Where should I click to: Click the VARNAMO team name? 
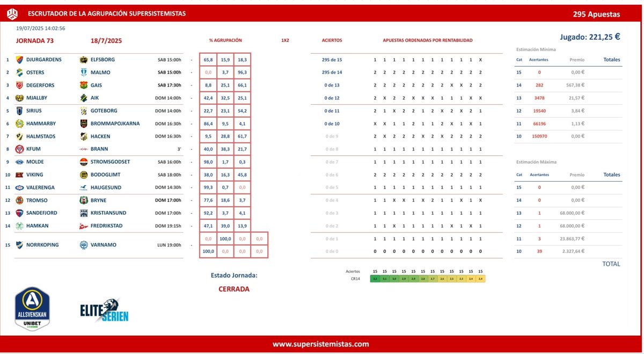[x=103, y=245]
